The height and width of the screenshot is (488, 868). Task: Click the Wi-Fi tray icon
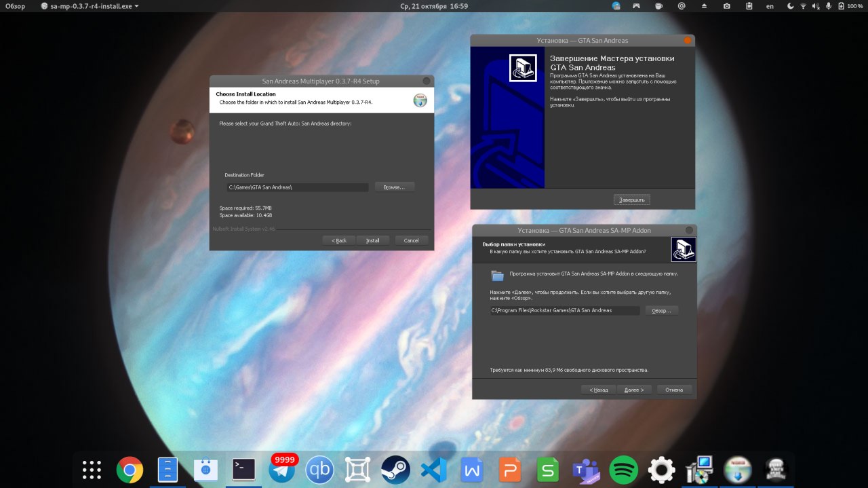(x=804, y=5)
